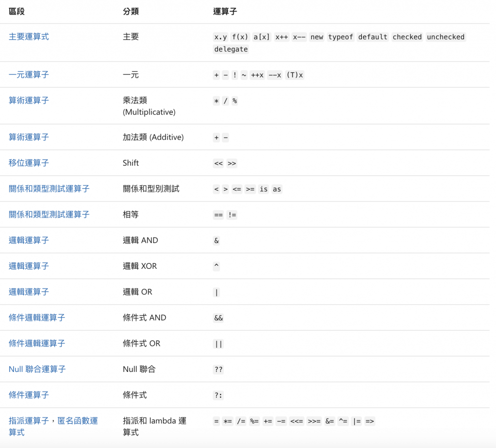Click the 指派和 lambda 運算式 cell

click(x=155, y=427)
